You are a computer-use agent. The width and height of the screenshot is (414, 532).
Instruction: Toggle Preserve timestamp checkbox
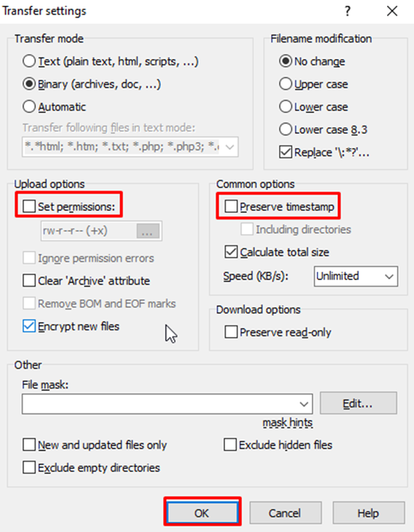[x=231, y=206]
